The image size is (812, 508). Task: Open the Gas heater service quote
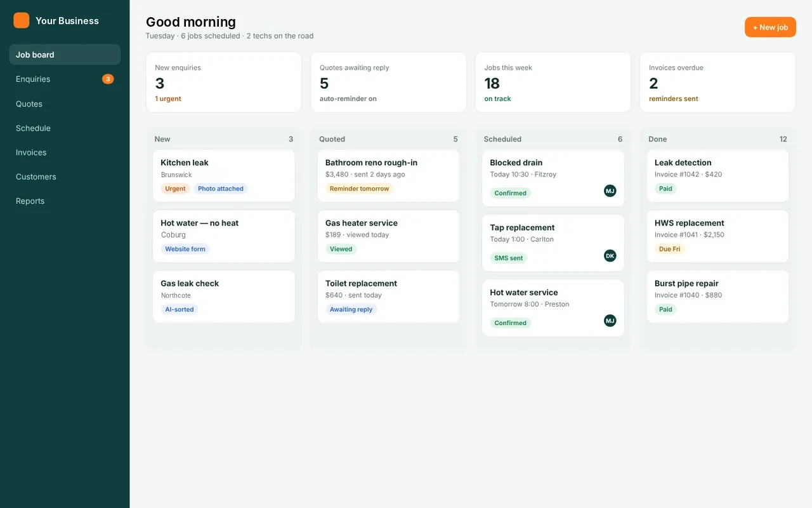pyautogui.click(x=388, y=236)
